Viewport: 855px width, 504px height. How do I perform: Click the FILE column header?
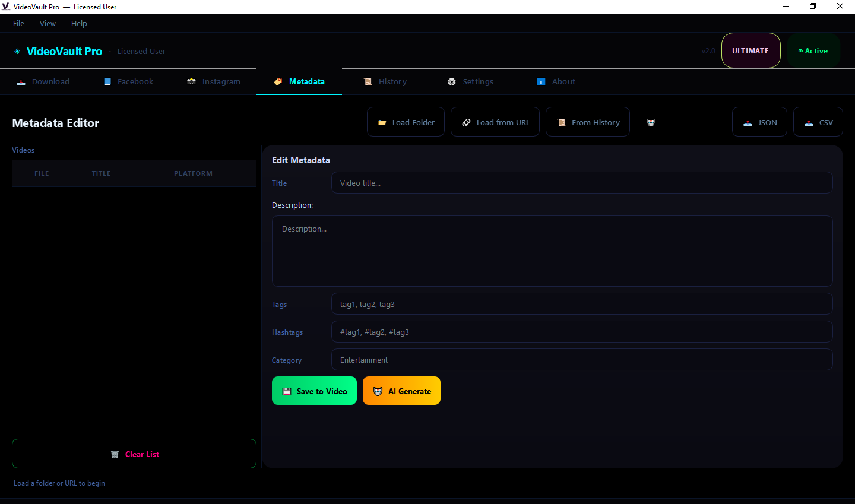pyautogui.click(x=42, y=173)
